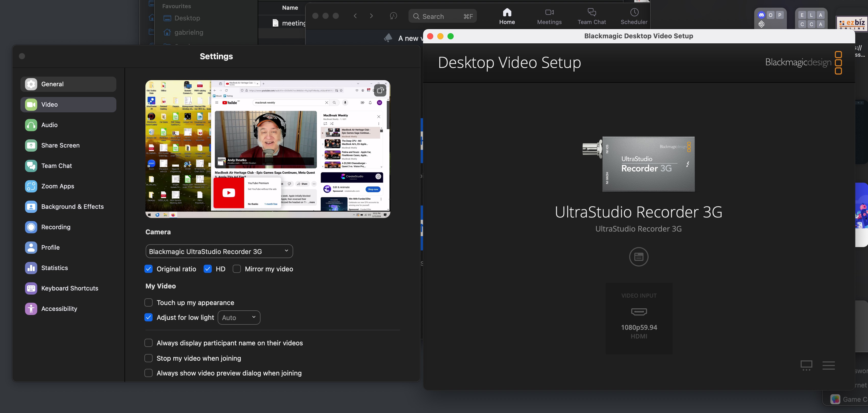Screen dimensions: 868x413
Task: Open Audio settings with headphone icon
Action: (68, 125)
